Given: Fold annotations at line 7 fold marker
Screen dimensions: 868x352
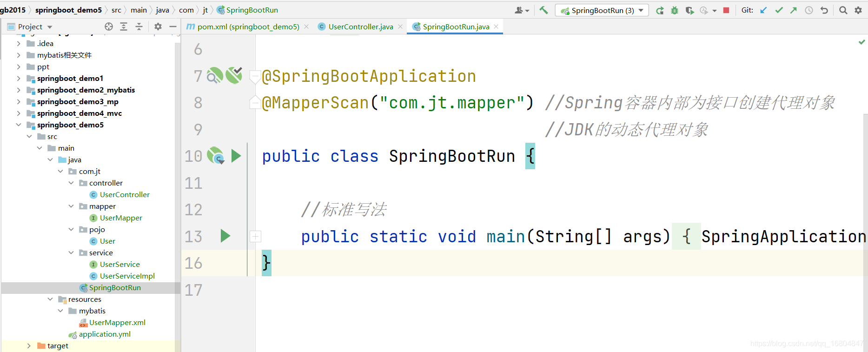Looking at the screenshot, I should point(255,76).
